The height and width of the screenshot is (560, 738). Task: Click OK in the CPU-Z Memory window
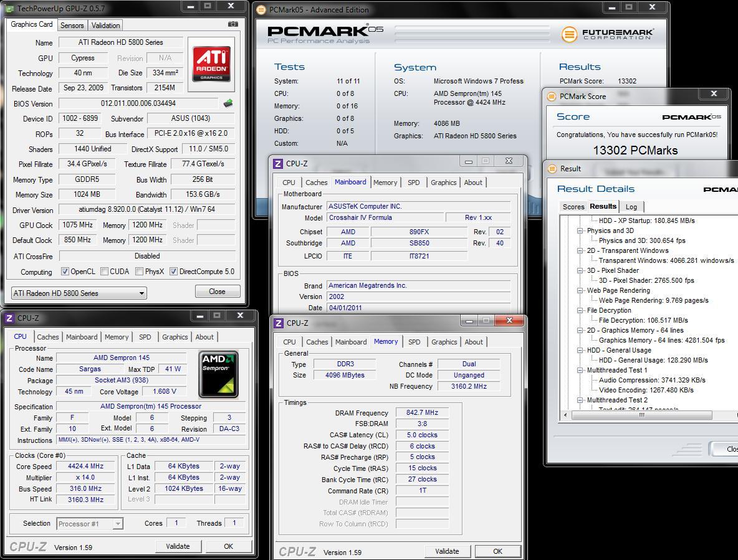pos(497,551)
